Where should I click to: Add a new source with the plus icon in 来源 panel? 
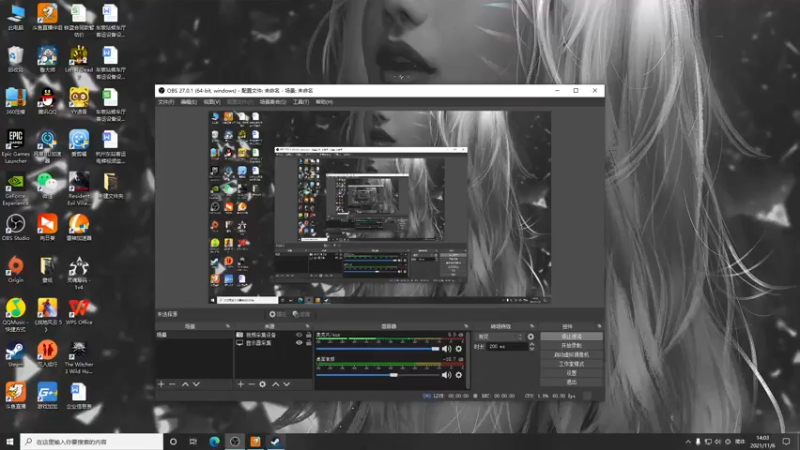coord(240,384)
